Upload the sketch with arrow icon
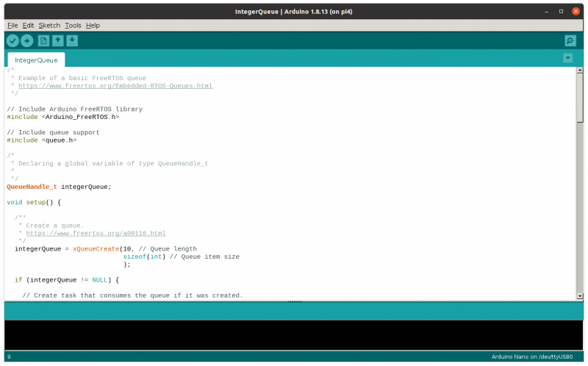 point(26,41)
